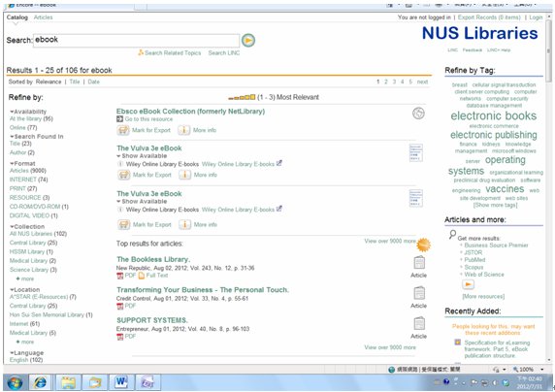The image size is (555, 392).
Task: Open the file explorer taskbar icon
Action: 69,383
